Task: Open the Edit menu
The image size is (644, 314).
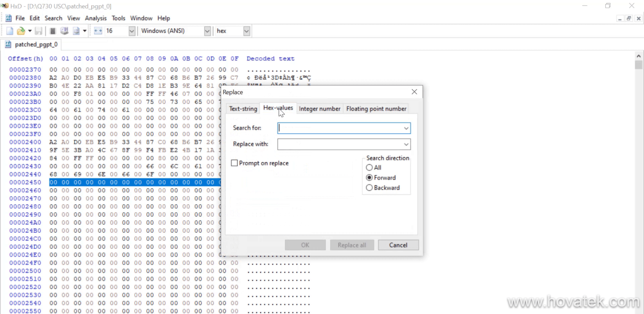Action: click(35, 18)
